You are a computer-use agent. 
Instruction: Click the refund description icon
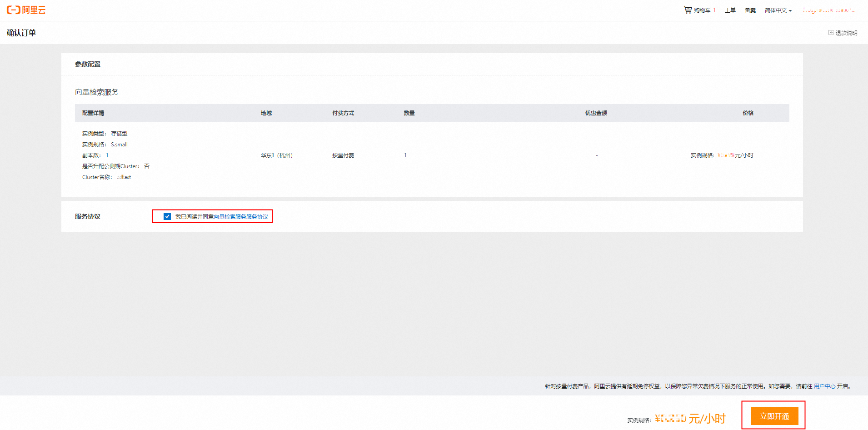[831, 33]
